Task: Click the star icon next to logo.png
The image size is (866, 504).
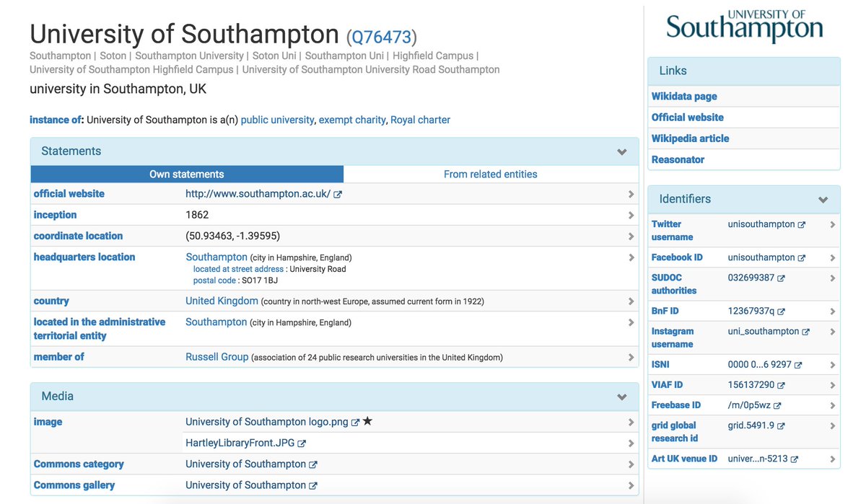Action: pyautogui.click(x=367, y=421)
